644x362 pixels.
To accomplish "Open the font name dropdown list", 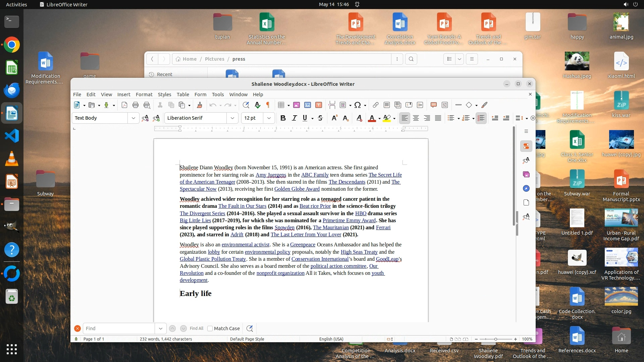I will point(232,118).
